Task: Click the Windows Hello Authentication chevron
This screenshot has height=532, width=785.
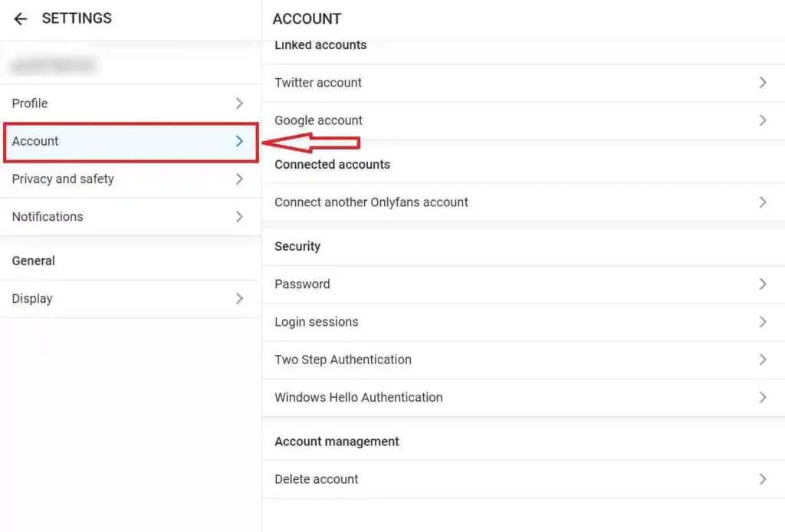Action: pyautogui.click(x=763, y=397)
